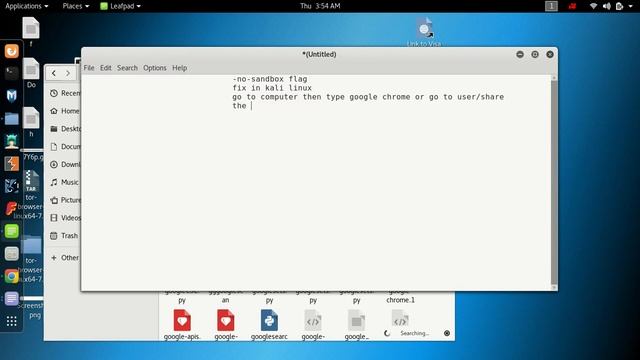Click the Maltego dock icon
Image resolution: width=640 pixels, height=360 pixels.
(x=11, y=186)
